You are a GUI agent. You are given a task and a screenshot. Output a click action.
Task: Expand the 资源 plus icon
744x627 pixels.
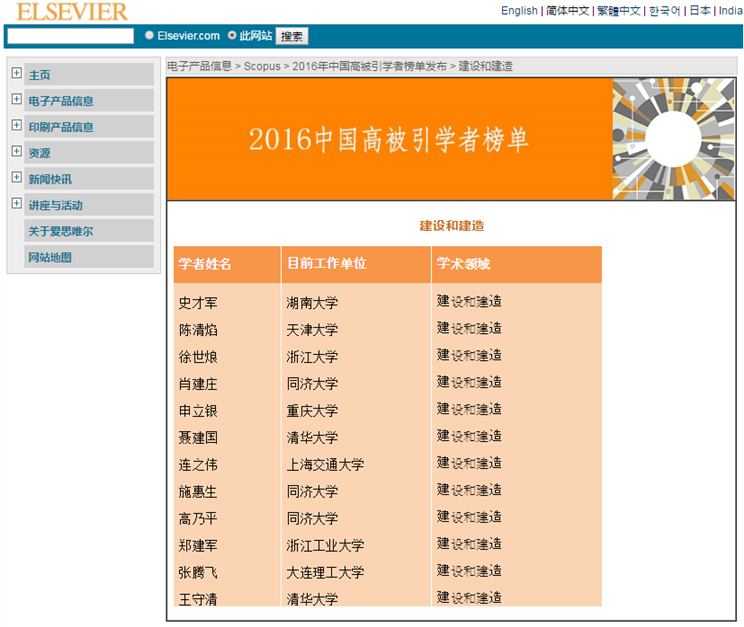pos(17,151)
